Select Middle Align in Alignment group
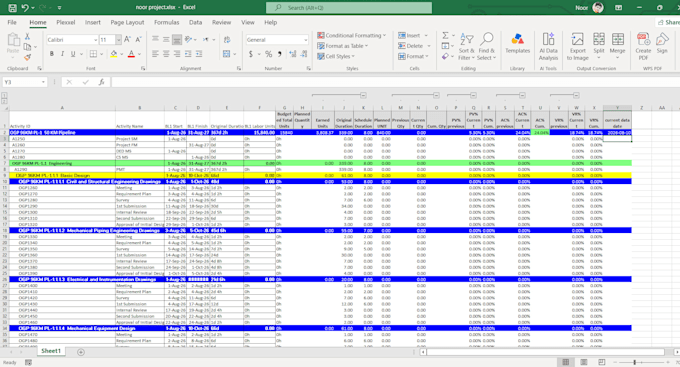This screenshot has height=367, width=680. (166, 39)
